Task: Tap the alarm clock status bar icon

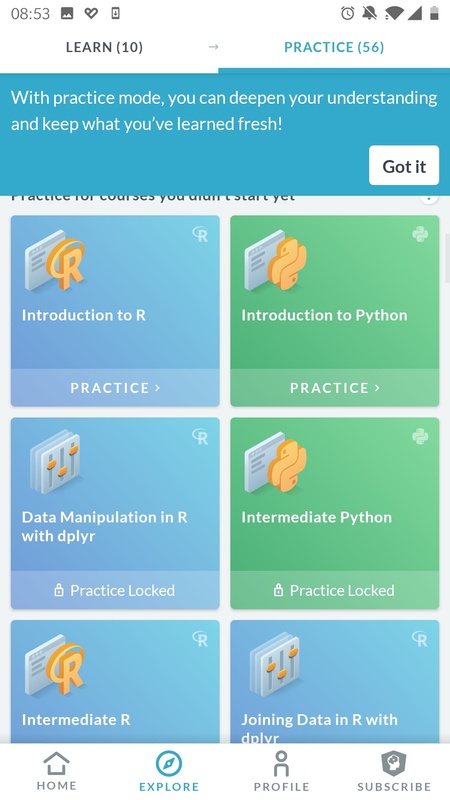Action: click(x=347, y=13)
